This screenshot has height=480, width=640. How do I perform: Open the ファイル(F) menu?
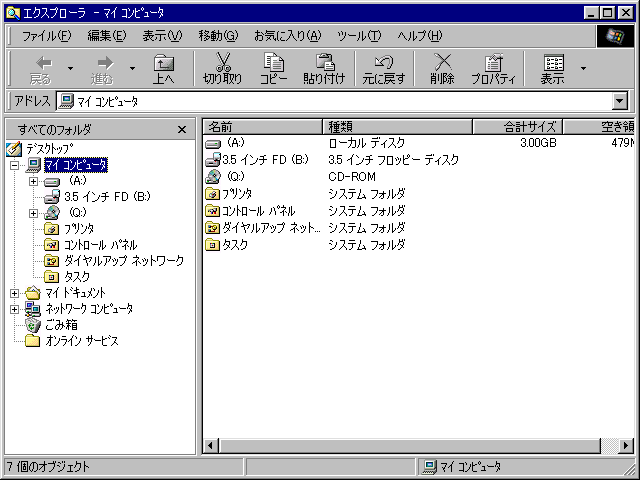point(47,36)
